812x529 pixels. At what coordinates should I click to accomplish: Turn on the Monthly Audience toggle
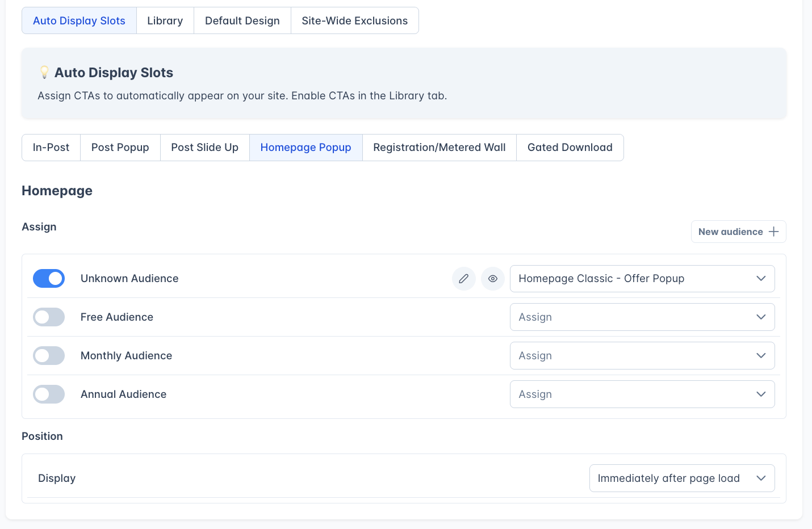[49, 356]
